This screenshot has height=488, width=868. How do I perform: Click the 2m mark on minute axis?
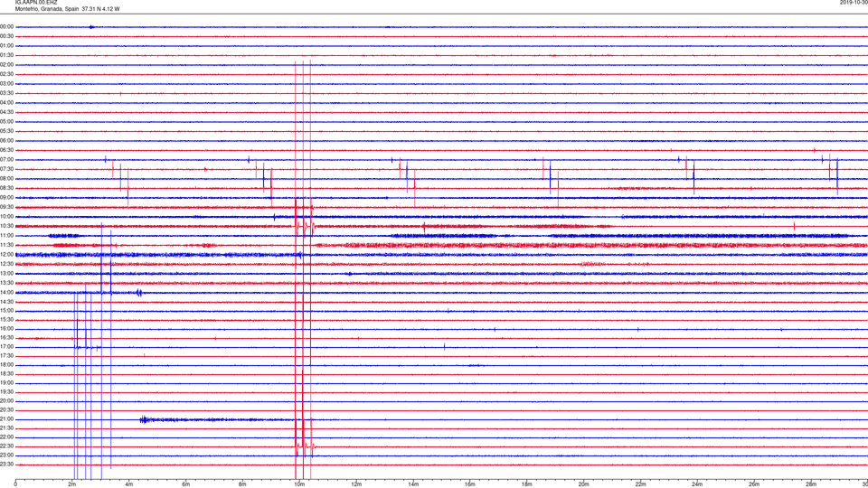(72, 484)
